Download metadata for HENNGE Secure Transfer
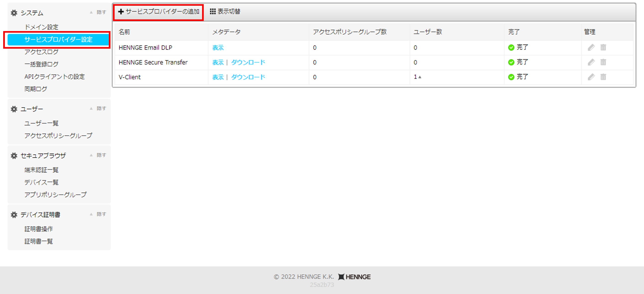This screenshot has height=294, width=644. pos(248,62)
